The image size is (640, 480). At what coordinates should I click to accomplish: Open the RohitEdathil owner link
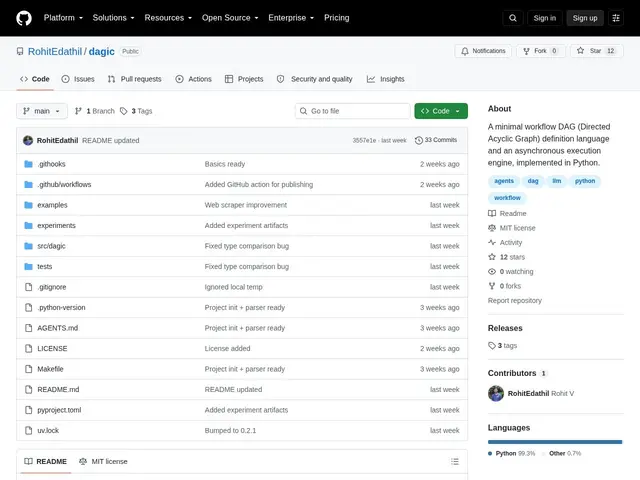tap(55, 51)
